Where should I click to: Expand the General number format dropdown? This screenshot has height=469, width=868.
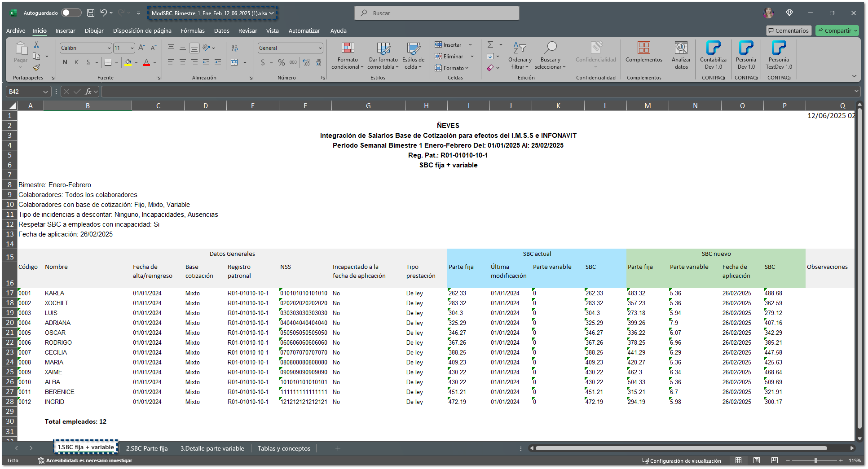click(320, 48)
